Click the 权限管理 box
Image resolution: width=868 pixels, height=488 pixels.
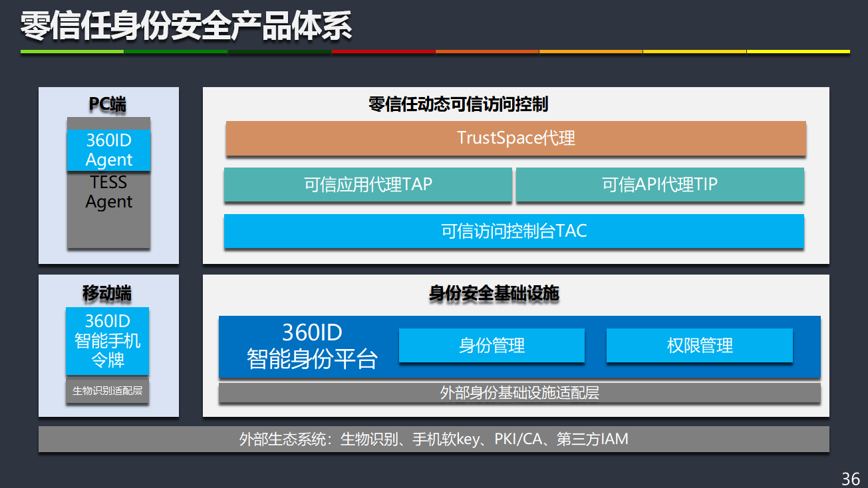point(700,345)
